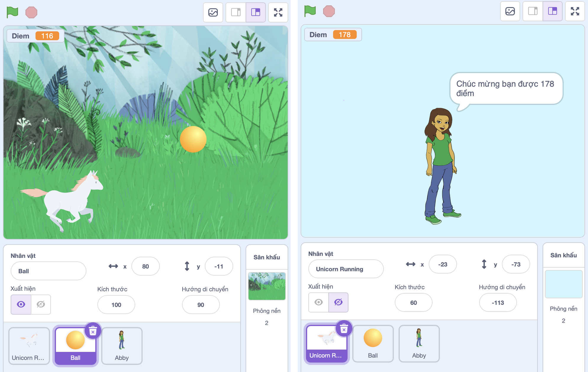Select light blue stage backdrop thumbnail, right window
Screen dimensions: 588x372
click(563, 284)
